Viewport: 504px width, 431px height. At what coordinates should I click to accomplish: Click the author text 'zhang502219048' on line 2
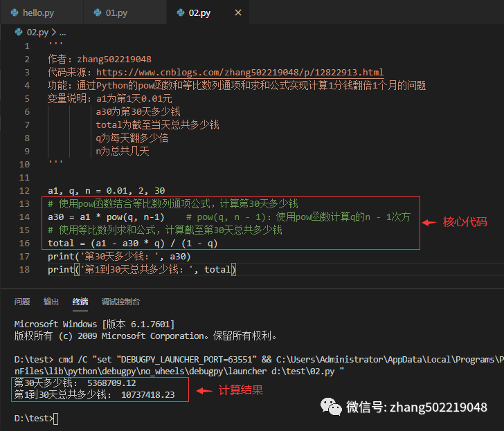click(114, 59)
